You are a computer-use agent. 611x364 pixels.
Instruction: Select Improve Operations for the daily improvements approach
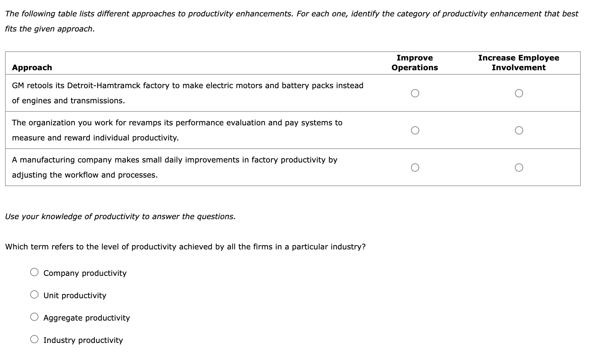(415, 168)
